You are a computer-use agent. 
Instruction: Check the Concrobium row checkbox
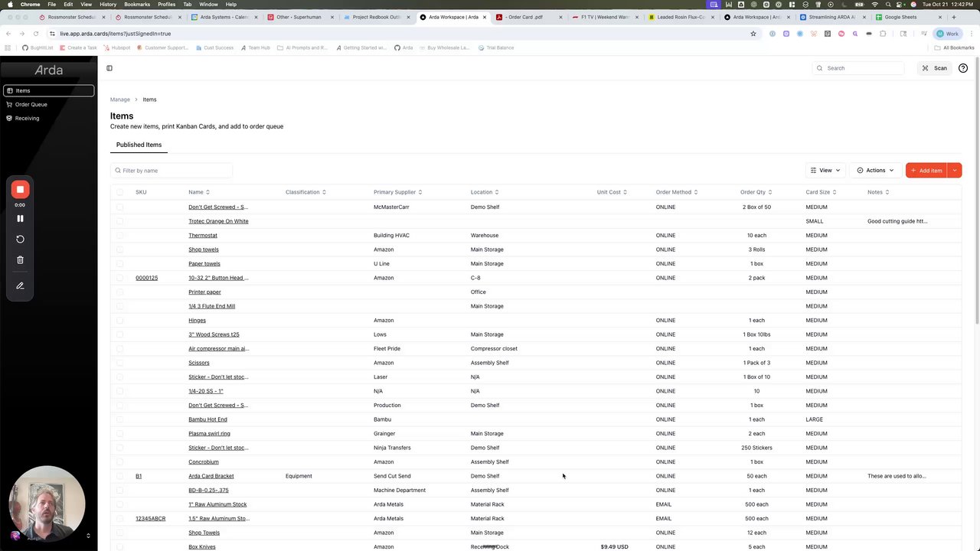pyautogui.click(x=119, y=461)
